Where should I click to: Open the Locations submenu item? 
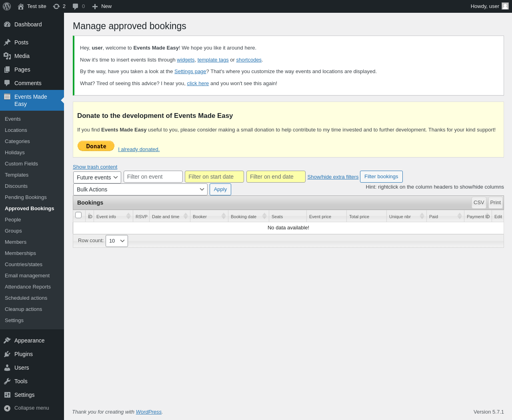pos(16,130)
